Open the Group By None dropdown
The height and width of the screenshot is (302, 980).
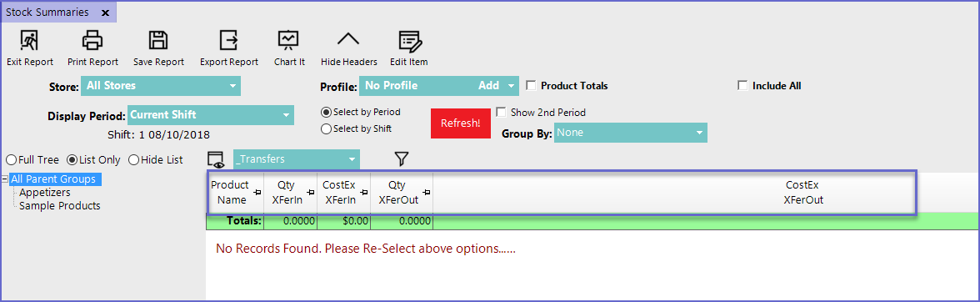tap(631, 133)
